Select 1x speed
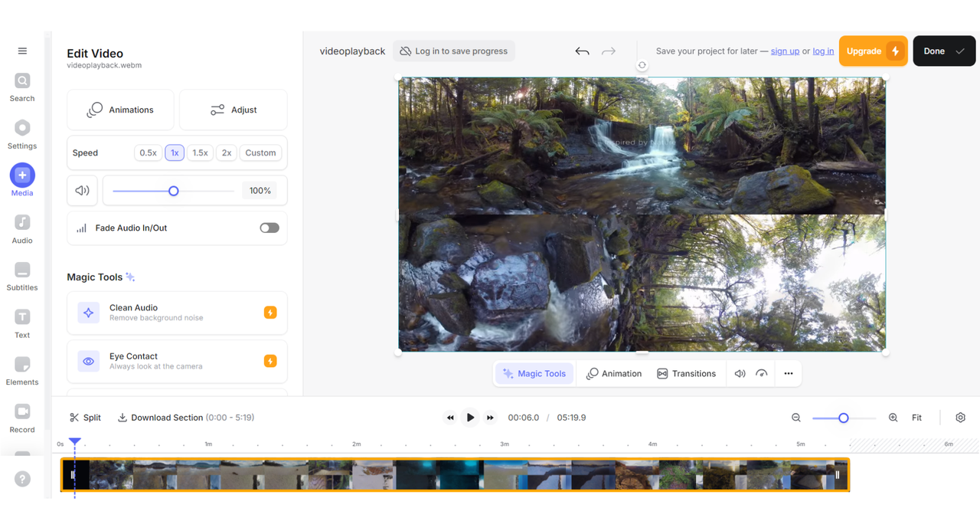Screen dimensions: 980x518 pyautogui.click(x=175, y=152)
